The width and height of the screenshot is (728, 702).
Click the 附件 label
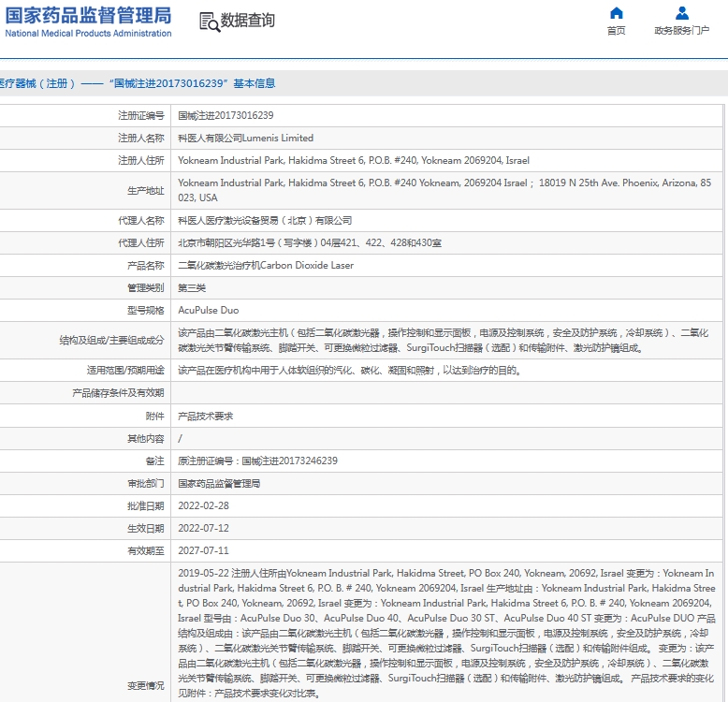pyautogui.click(x=155, y=416)
